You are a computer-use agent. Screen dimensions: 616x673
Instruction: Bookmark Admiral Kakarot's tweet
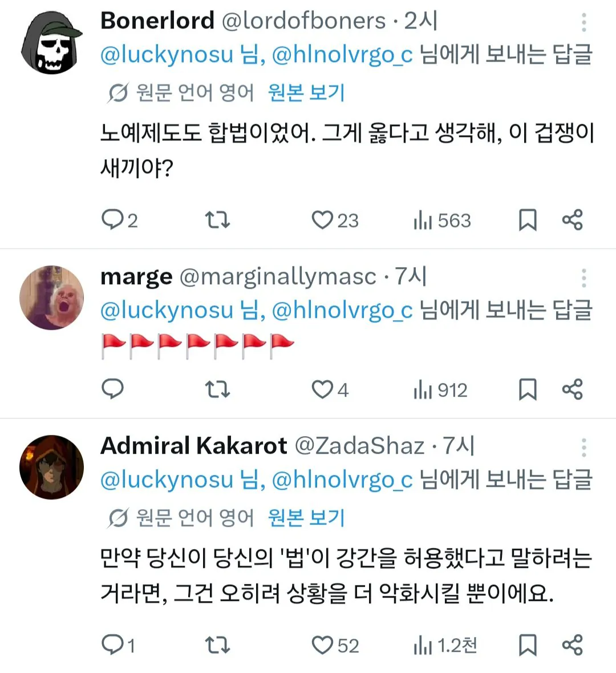coord(528,645)
